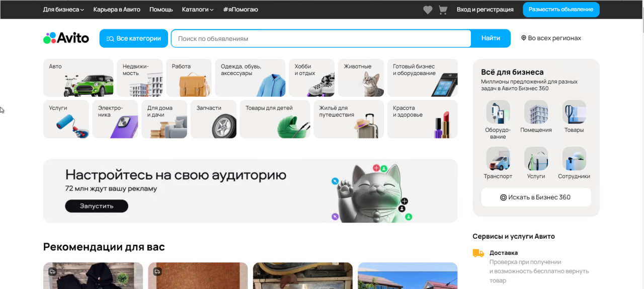Open the Авто category tile

[x=78, y=78]
